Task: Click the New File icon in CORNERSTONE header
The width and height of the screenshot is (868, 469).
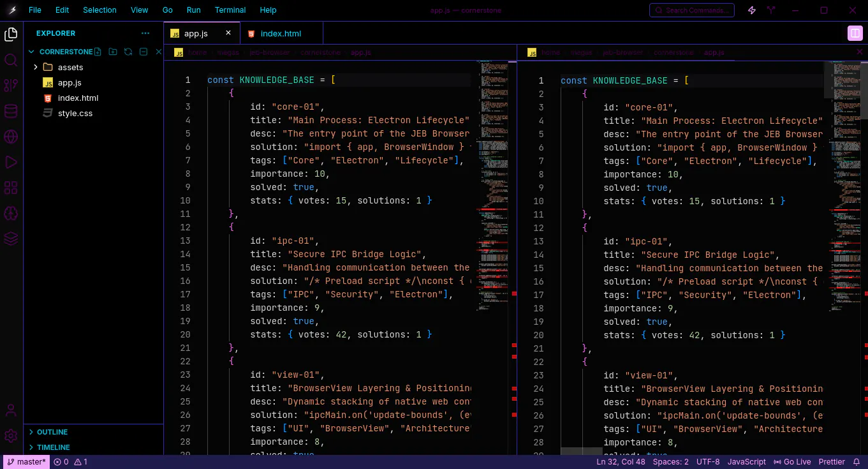Action: [x=99, y=52]
